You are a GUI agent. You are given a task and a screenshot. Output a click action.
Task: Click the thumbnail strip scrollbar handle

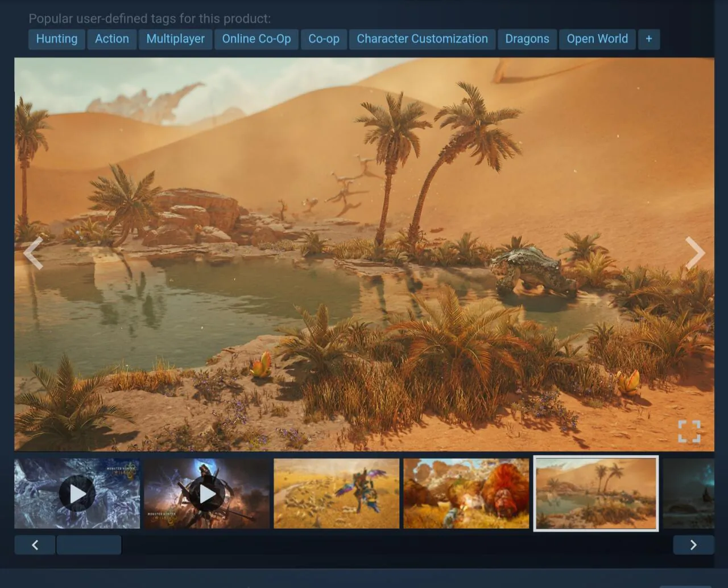pos(89,545)
